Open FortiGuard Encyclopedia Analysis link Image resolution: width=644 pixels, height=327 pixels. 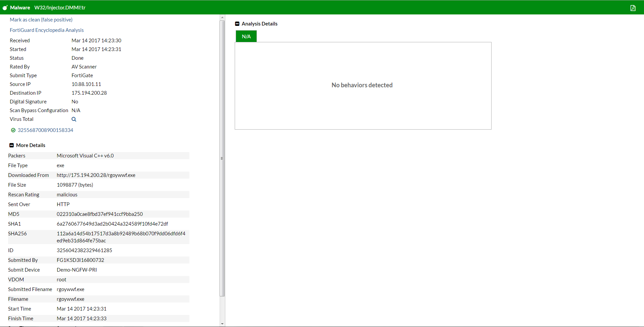tap(47, 30)
